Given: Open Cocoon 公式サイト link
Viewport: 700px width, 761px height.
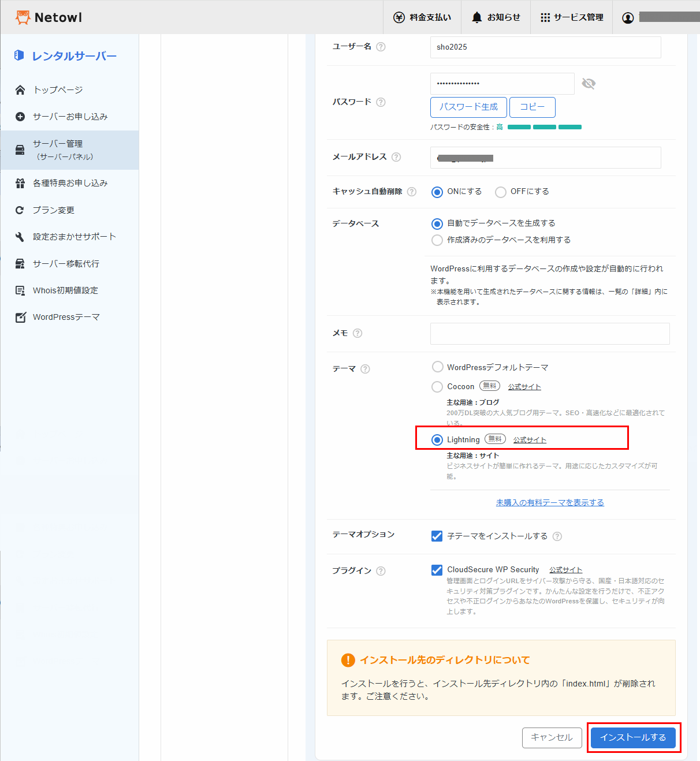Looking at the screenshot, I should [524, 387].
